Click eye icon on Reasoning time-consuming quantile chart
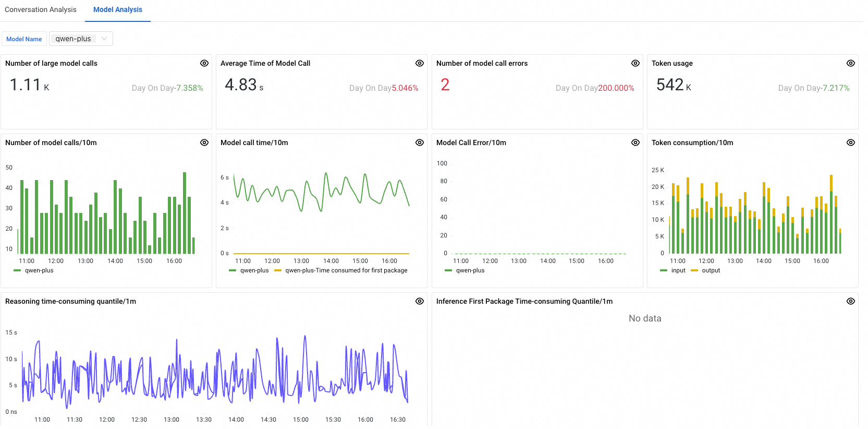 coord(420,301)
